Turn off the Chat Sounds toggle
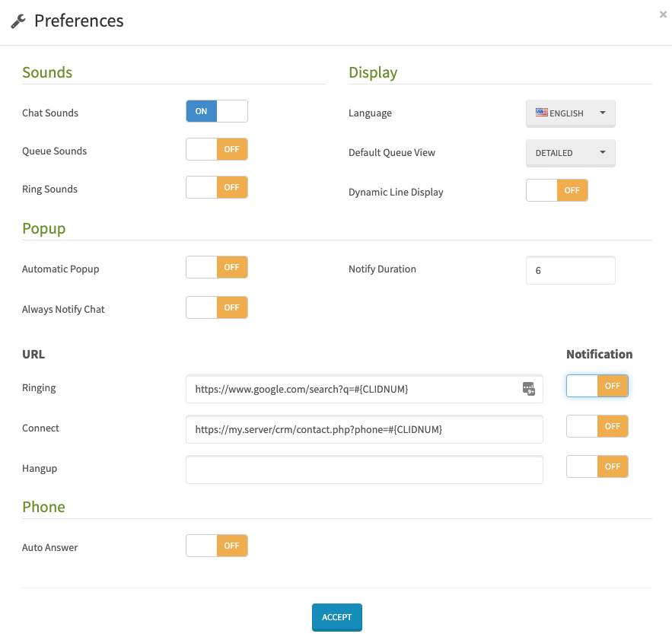Image resolution: width=672 pixels, height=640 pixels. tap(217, 111)
